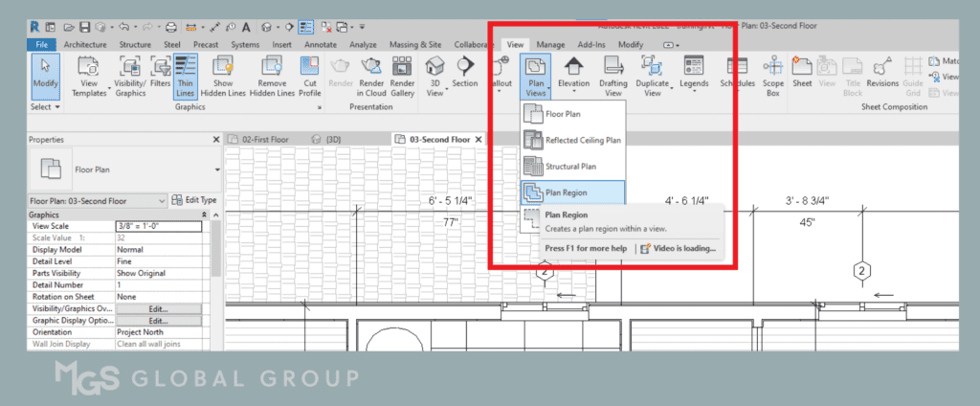Select the Section view tool
The image size is (980, 406).
[465, 77]
